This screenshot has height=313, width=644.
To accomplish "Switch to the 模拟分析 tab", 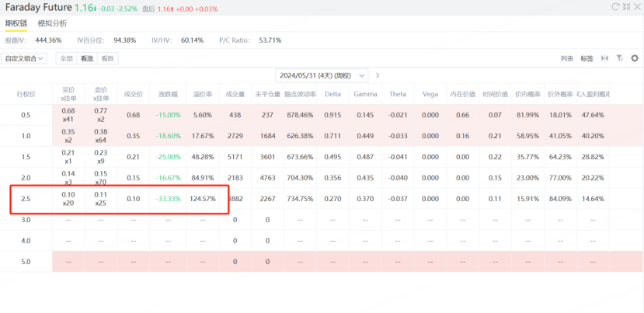I will (52, 23).
